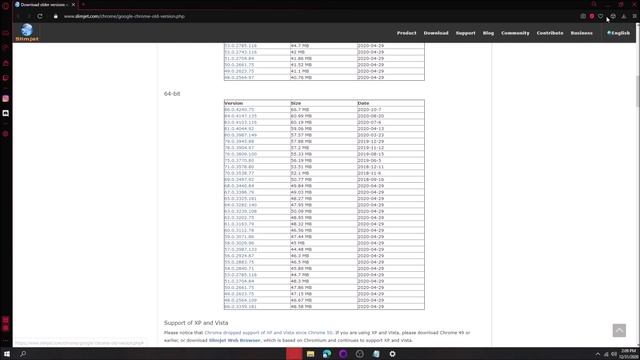The height and width of the screenshot is (360, 640).
Task: Open File Explorer from the taskbar
Action: (x=310, y=354)
